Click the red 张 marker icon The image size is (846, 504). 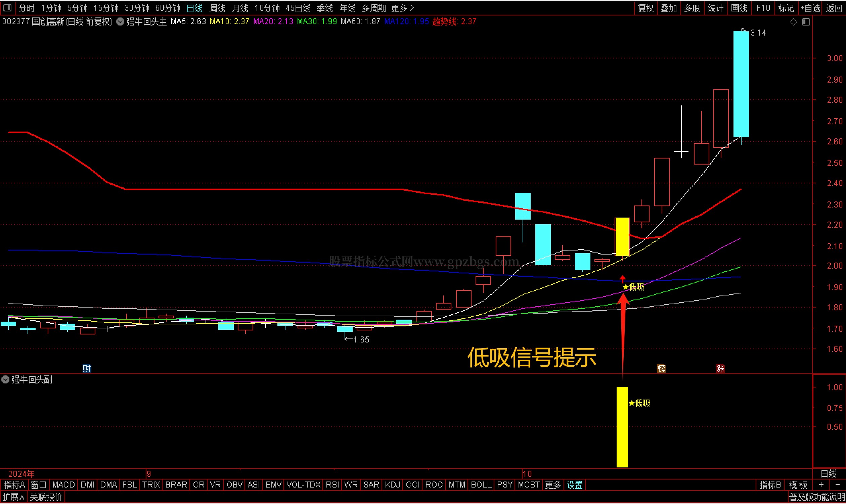(720, 368)
